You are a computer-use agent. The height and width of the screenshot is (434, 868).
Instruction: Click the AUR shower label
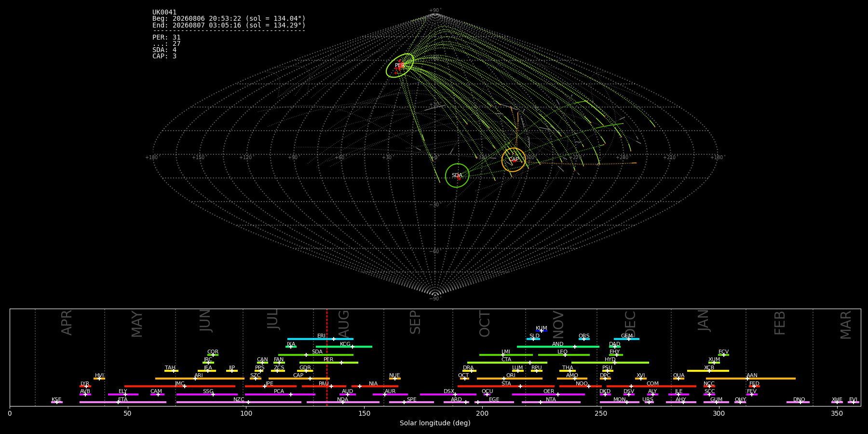(x=390, y=392)
